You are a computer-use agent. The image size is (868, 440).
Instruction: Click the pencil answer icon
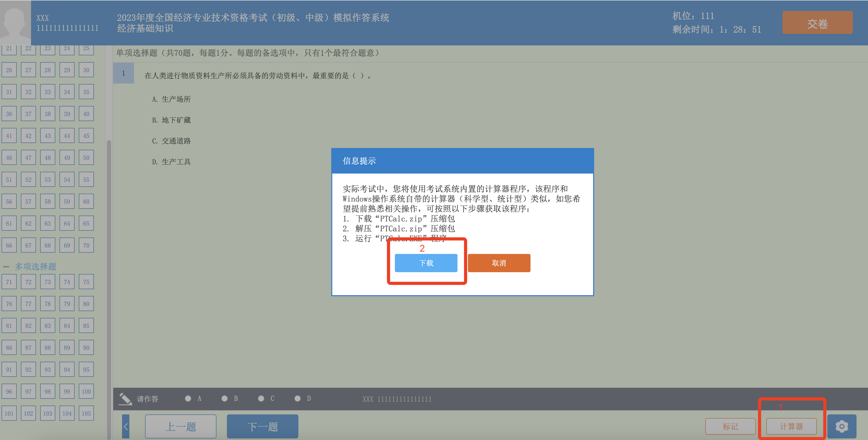(x=125, y=399)
